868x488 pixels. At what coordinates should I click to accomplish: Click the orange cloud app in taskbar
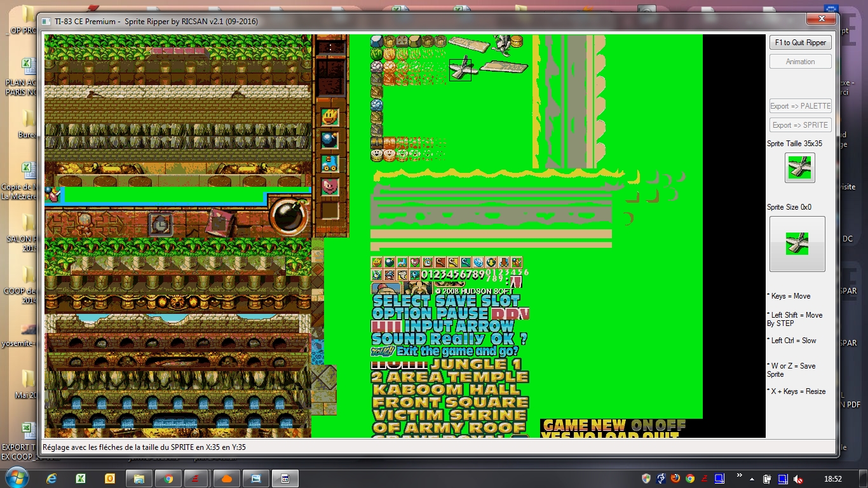click(x=227, y=478)
